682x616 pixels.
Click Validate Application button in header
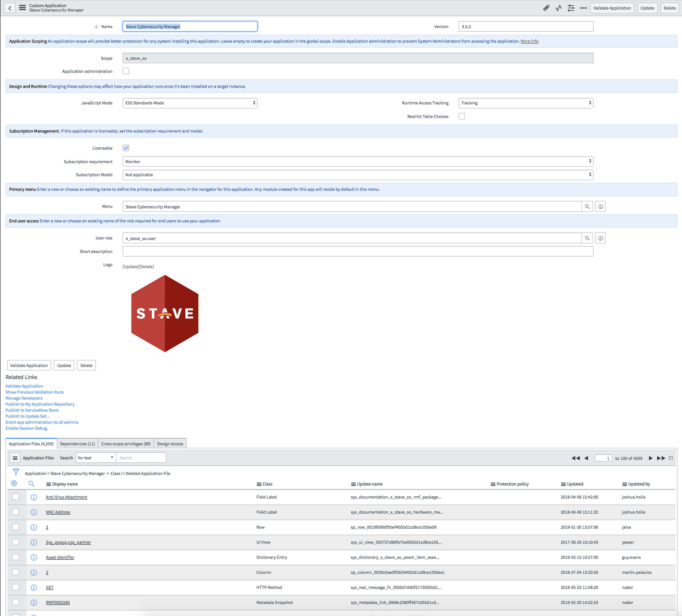pyautogui.click(x=612, y=8)
